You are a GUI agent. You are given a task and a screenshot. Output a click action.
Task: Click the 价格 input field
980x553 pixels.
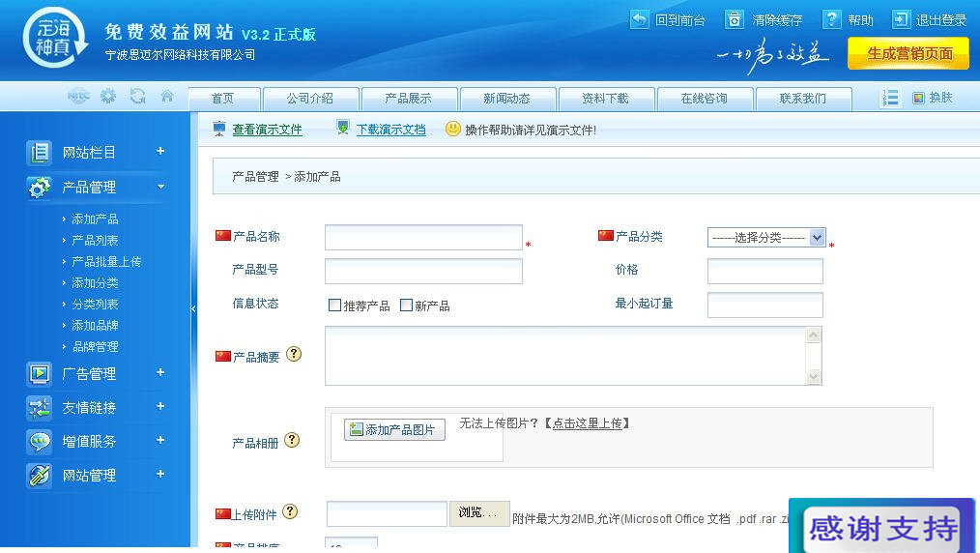[x=765, y=272]
